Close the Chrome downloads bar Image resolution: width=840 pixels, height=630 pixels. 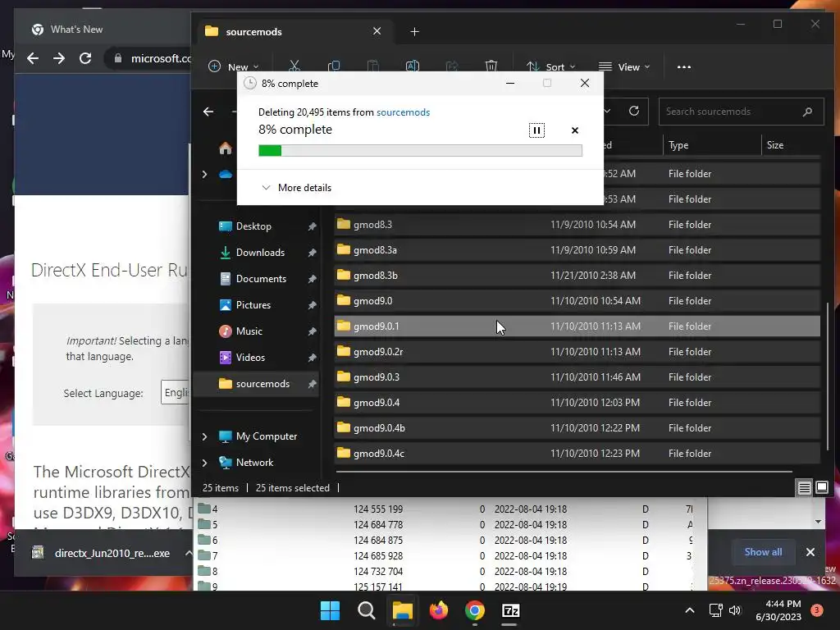coord(810,552)
